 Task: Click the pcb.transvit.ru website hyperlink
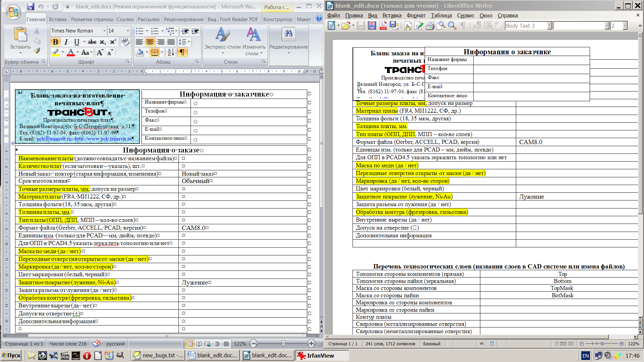point(103,139)
